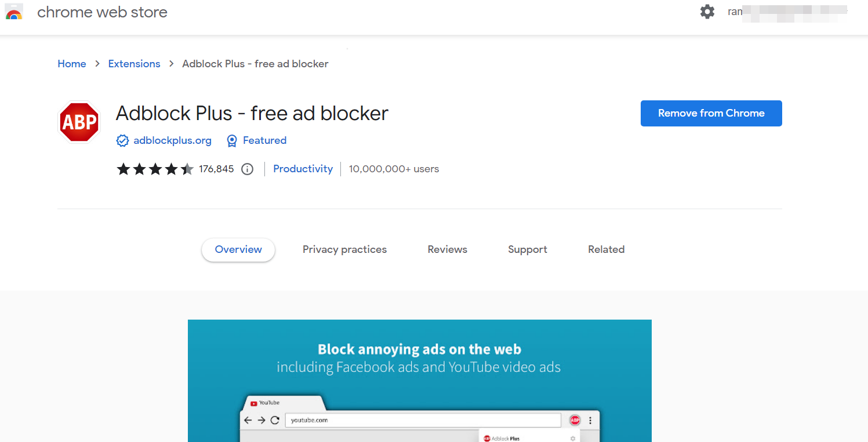Open the Productivity category link
Viewport: 868px width, 442px height.
(303, 169)
